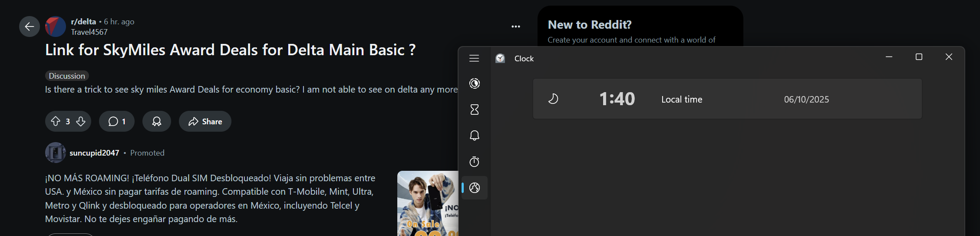980x236 pixels.
Task: Click the '6 hr. ago' timestamp
Action: [x=119, y=21]
